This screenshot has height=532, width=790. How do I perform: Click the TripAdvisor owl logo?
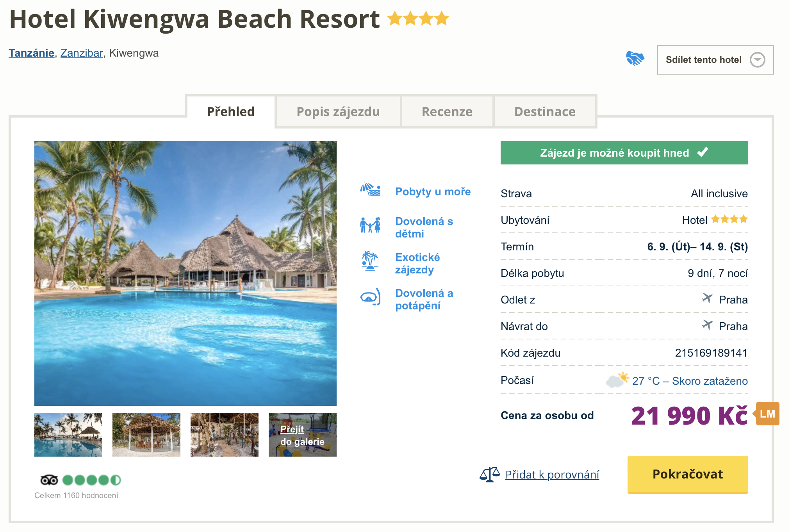click(x=49, y=480)
